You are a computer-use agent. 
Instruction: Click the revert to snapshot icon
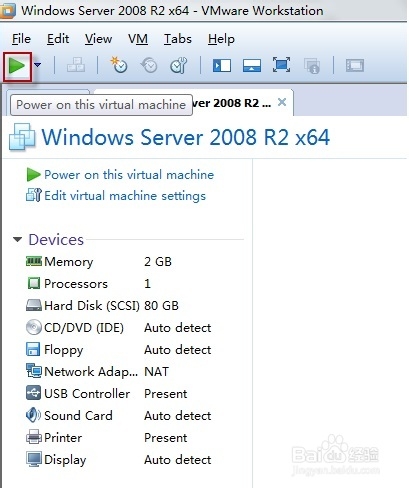pyautogui.click(x=149, y=65)
